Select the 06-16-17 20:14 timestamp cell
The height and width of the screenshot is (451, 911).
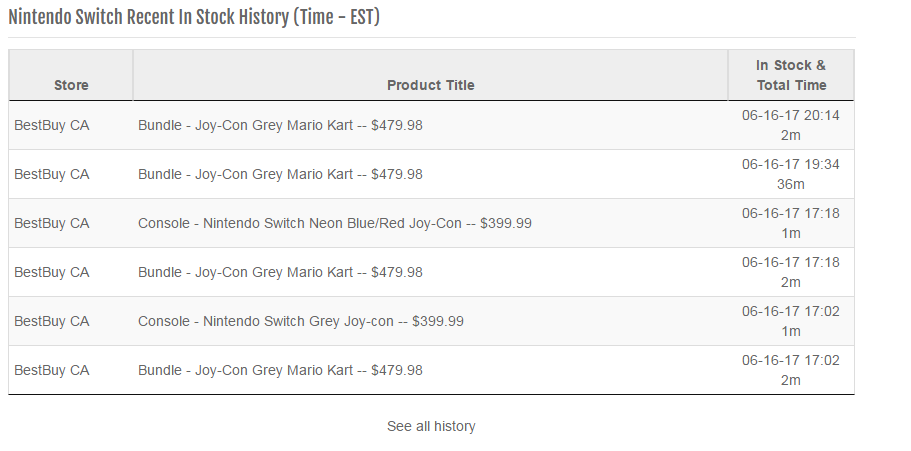pyautogui.click(x=791, y=125)
